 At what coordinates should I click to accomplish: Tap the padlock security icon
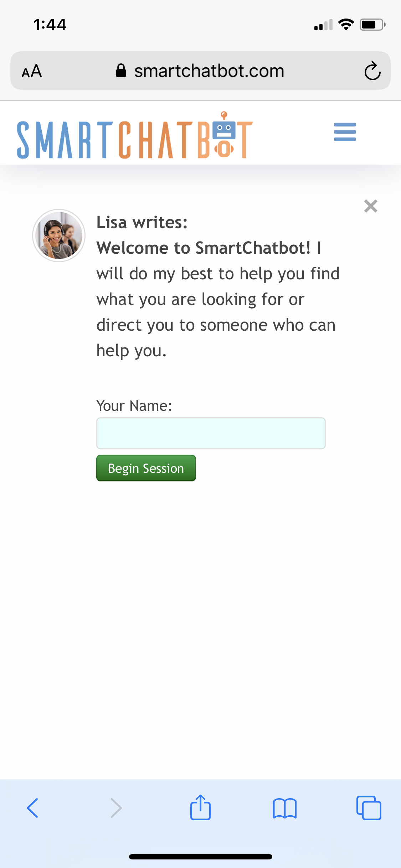(x=121, y=71)
